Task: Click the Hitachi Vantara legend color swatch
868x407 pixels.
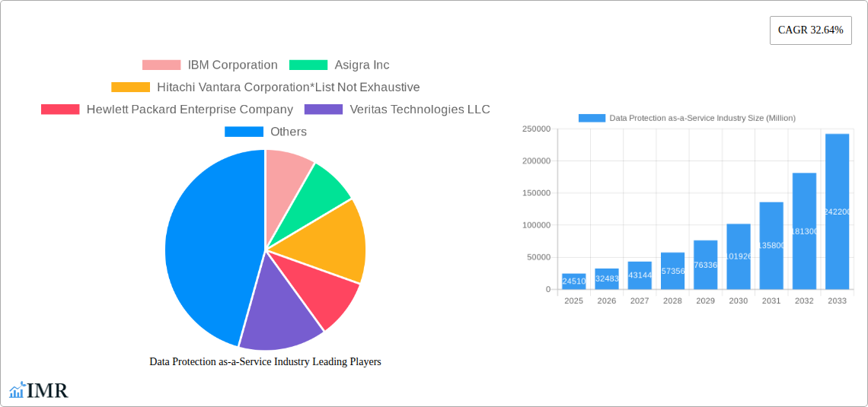Action: tap(131, 87)
